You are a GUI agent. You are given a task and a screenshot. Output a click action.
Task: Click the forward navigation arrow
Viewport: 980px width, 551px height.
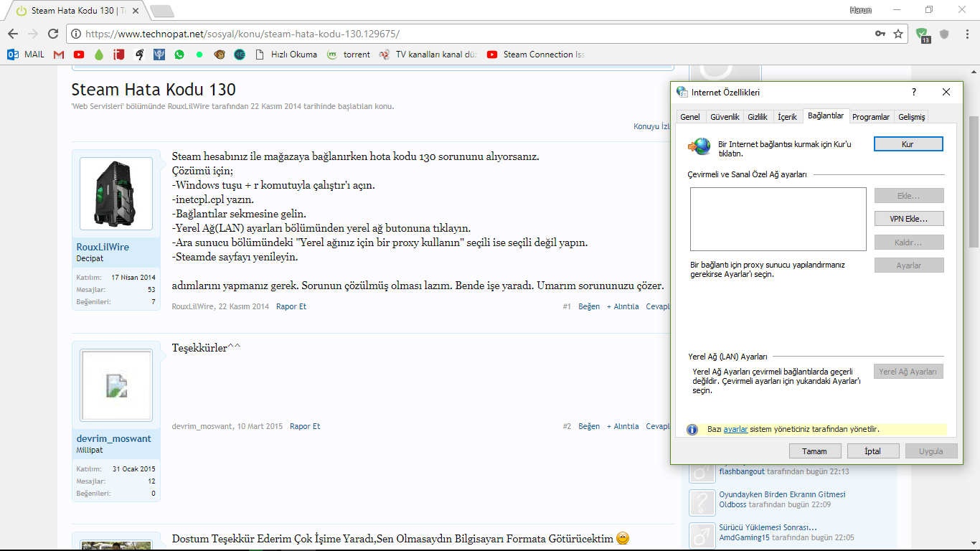click(x=32, y=34)
